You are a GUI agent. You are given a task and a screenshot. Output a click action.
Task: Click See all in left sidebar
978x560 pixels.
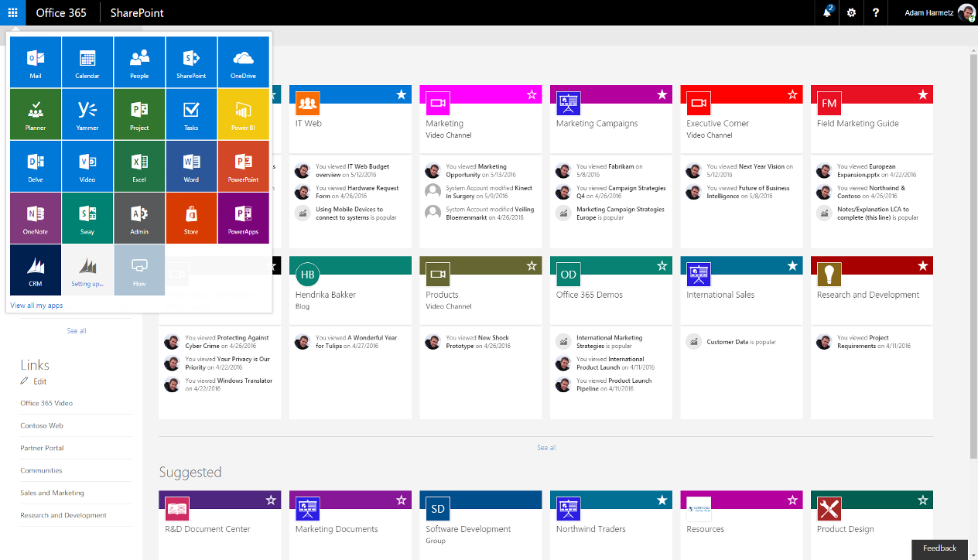pos(76,331)
